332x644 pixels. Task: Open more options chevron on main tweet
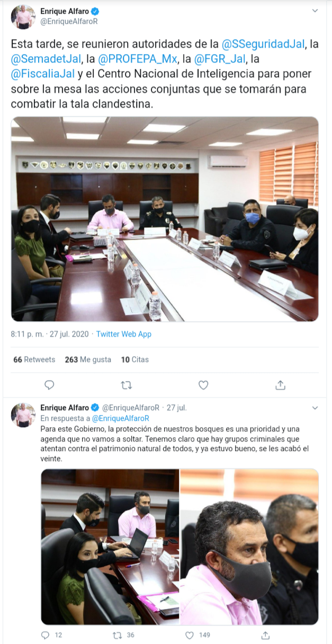point(315,11)
